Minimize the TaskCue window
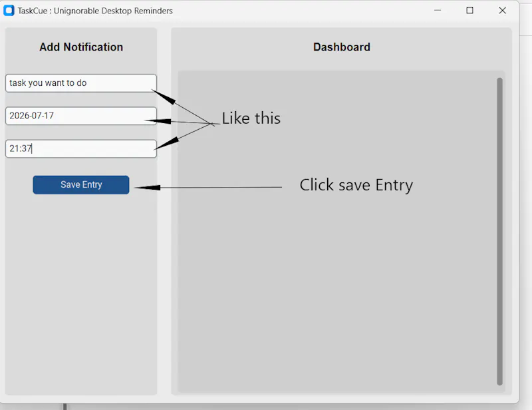The image size is (532, 410). [x=438, y=11]
